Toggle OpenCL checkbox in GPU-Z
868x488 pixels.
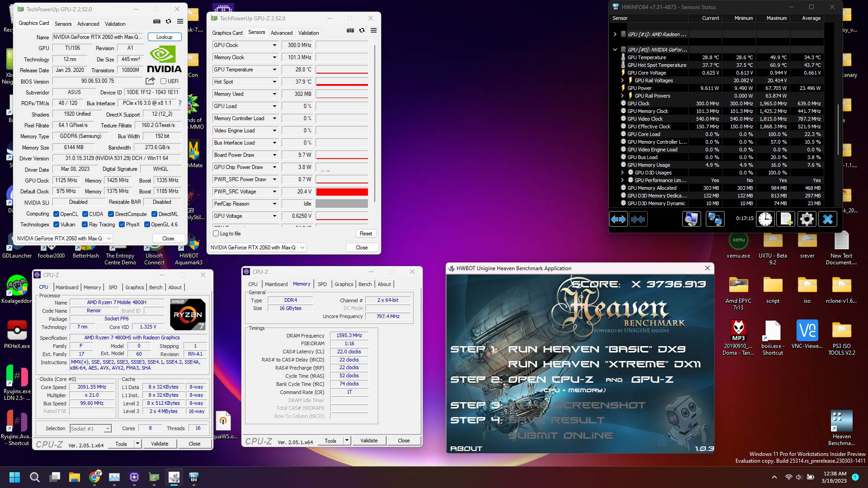57,214
